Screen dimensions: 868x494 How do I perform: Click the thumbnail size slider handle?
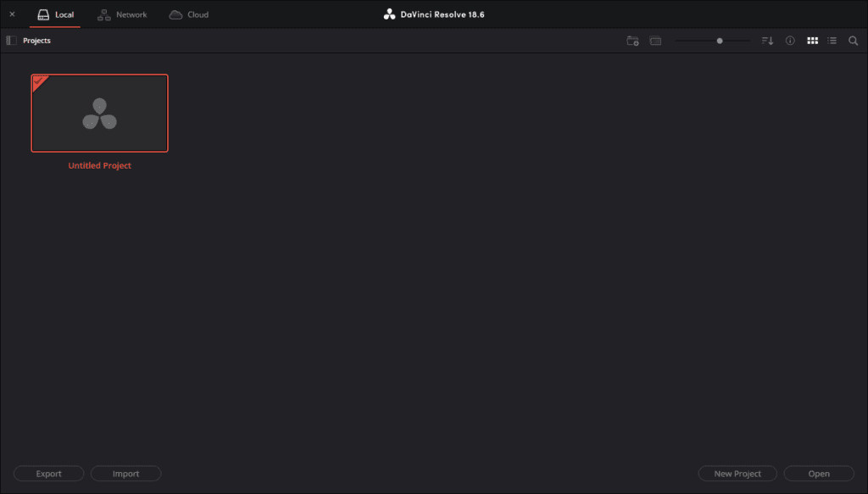720,41
